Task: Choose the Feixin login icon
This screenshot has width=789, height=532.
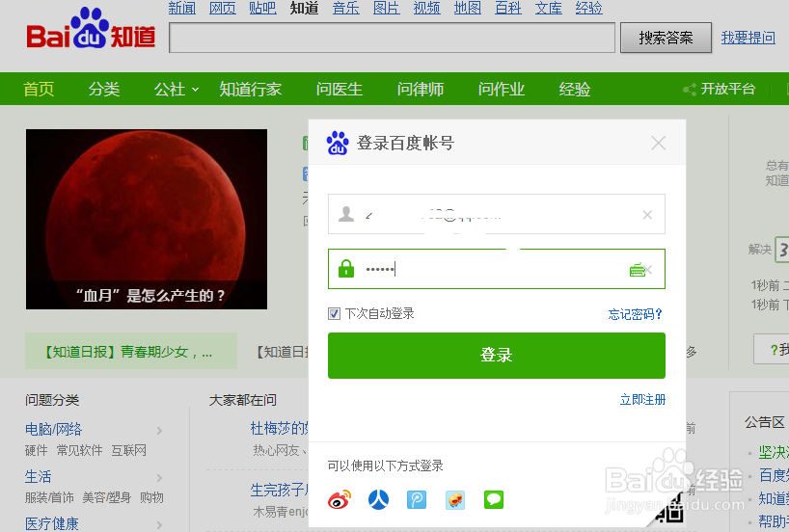Action: [x=455, y=500]
